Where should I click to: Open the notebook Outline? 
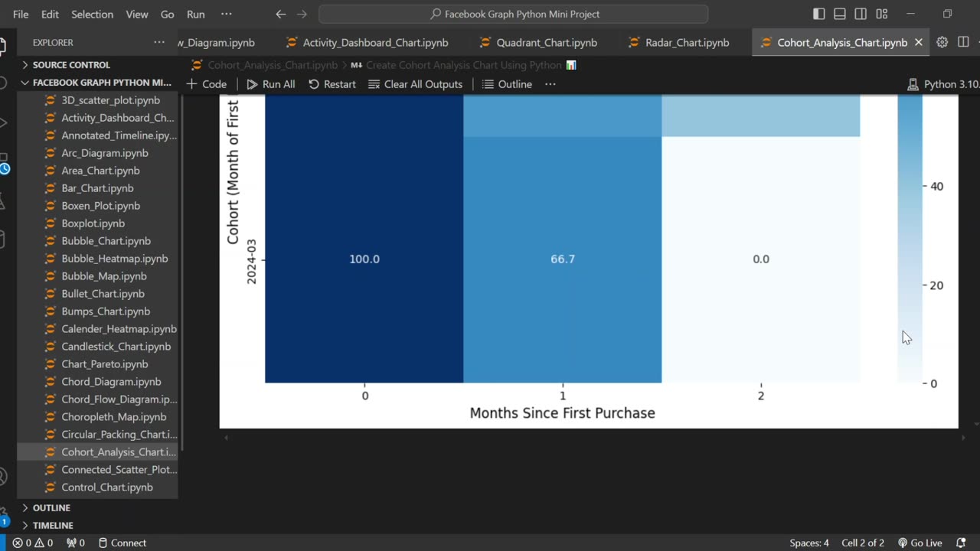click(x=508, y=84)
